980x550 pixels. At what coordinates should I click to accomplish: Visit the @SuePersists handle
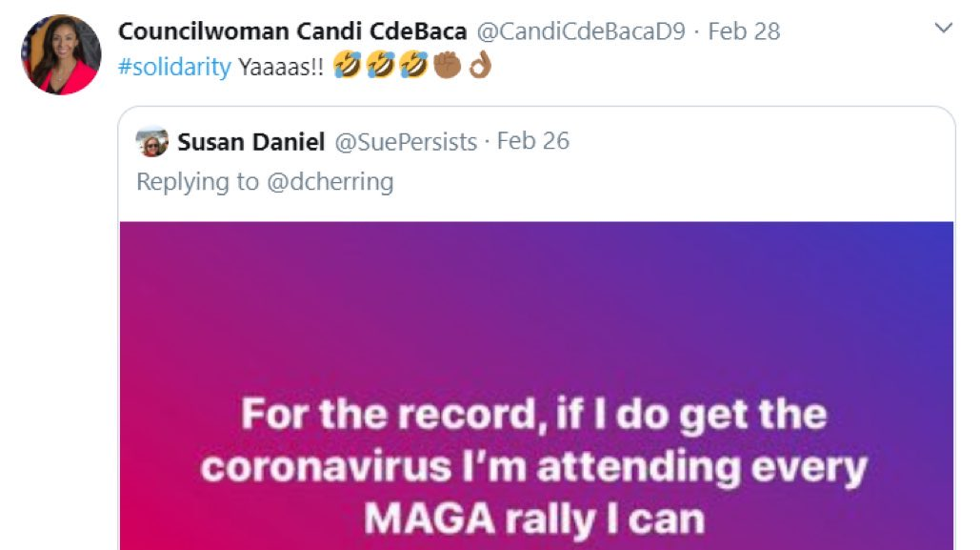(x=407, y=142)
